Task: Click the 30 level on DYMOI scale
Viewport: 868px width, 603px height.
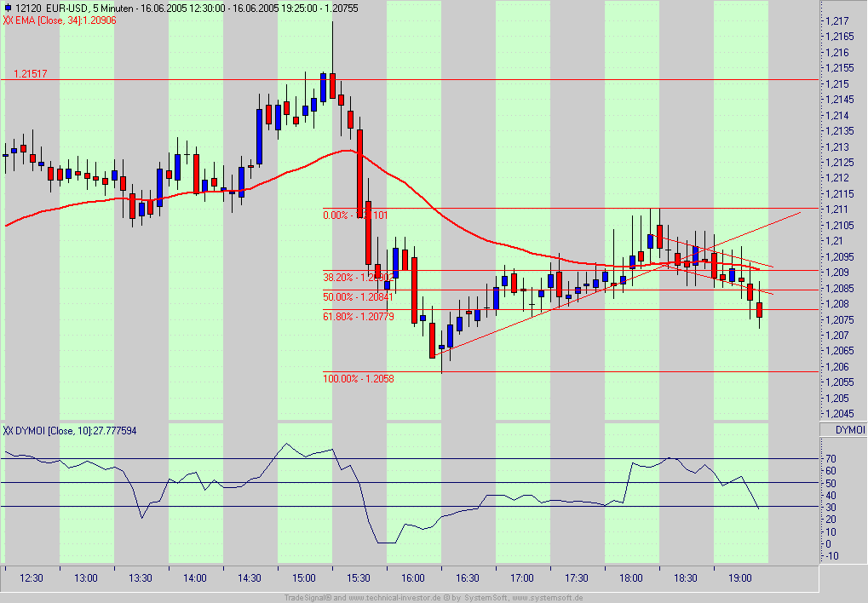Action: [x=831, y=508]
